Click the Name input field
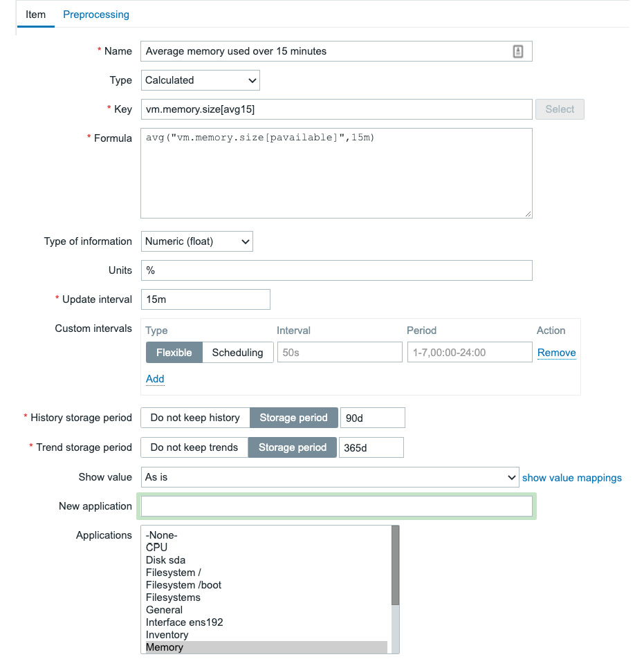The height and width of the screenshot is (659, 644). (336, 51)
